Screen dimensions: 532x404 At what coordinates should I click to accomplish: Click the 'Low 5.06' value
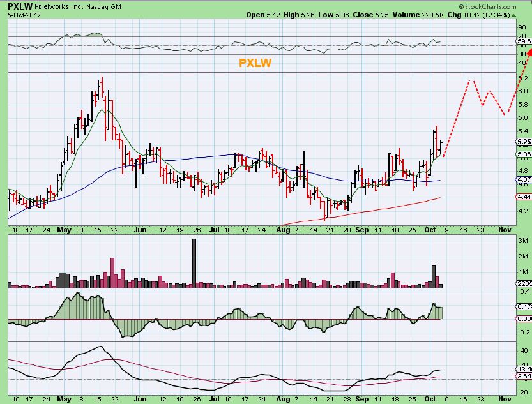[333, 15]
